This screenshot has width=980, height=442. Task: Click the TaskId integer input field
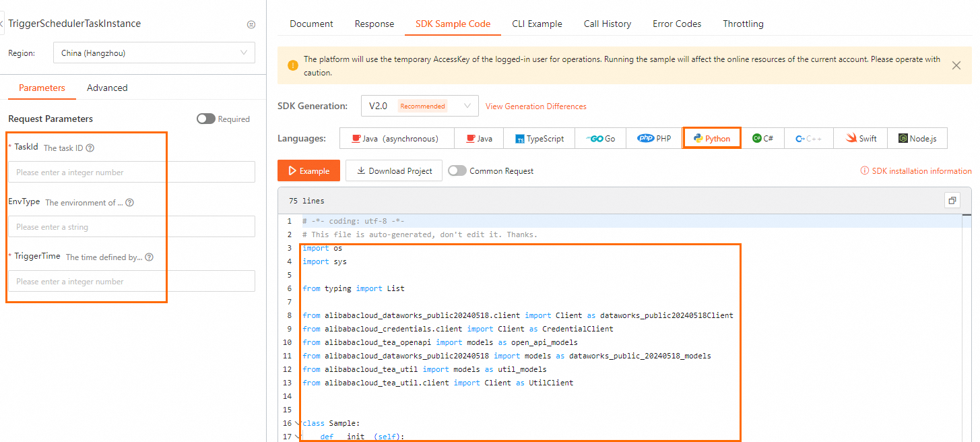click(131, 172)
